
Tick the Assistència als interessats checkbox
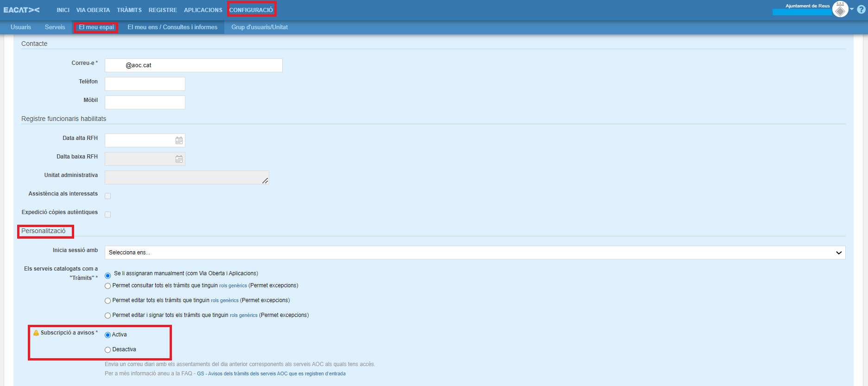pos(108,196)
